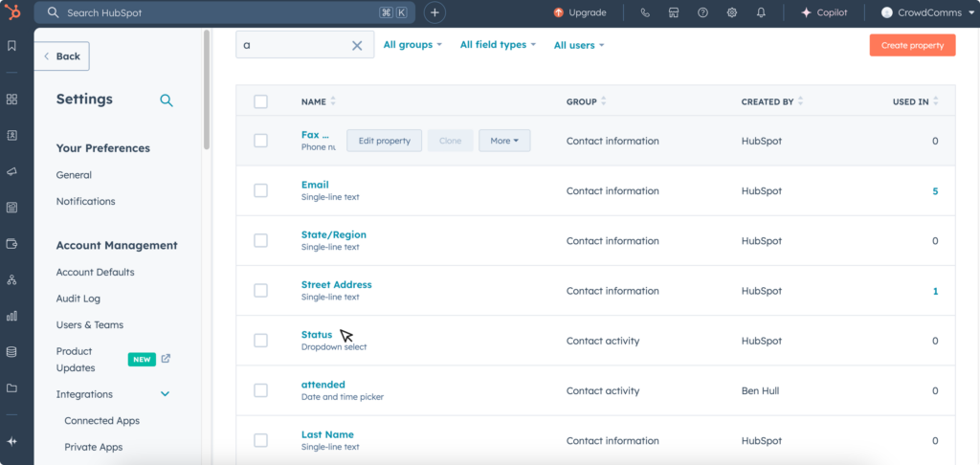Collapse the Integrations section chevron
This screenshot has width=980, height=465.
[x=165, y=394]
